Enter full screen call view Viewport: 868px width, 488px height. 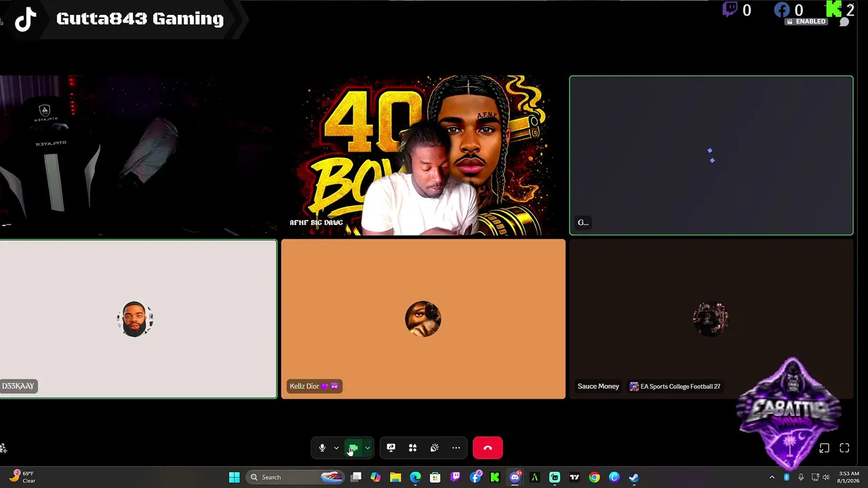point(844,448)
